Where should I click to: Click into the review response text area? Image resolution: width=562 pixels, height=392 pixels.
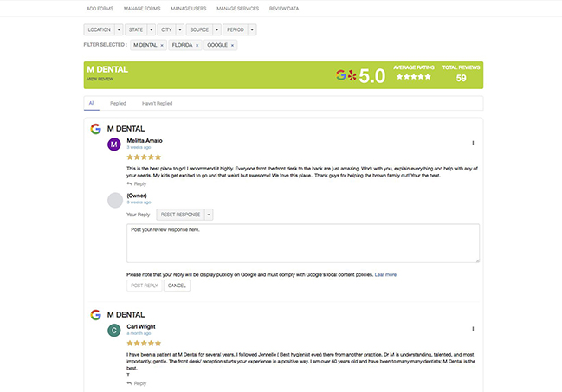point(303,243)
